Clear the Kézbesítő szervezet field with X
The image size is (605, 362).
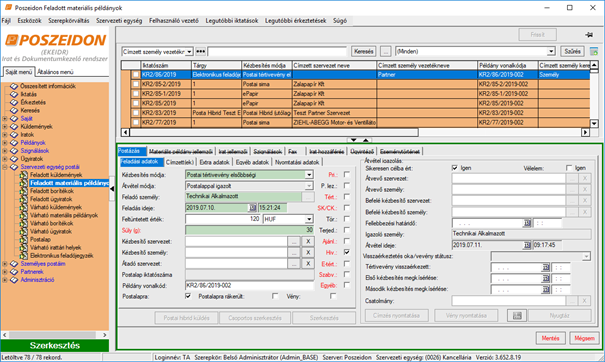[x=308, y=242]
